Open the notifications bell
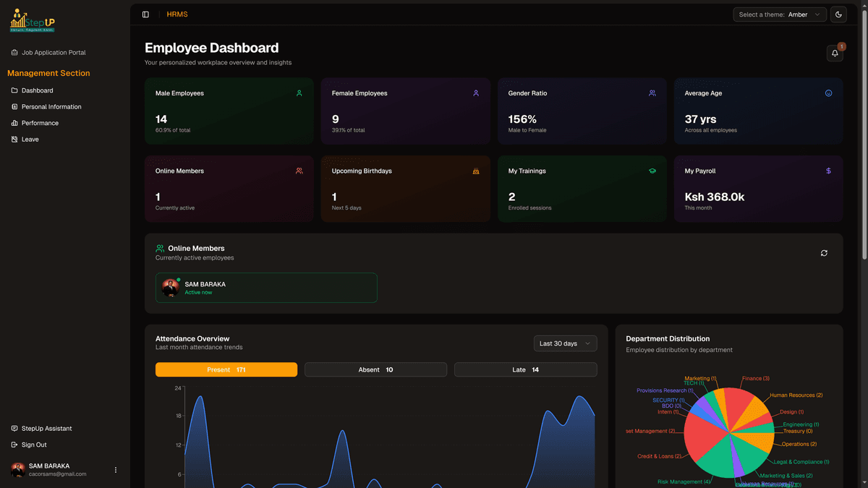Screen dimensions: 868x488 pyautogui.click(x=835, y=53)
